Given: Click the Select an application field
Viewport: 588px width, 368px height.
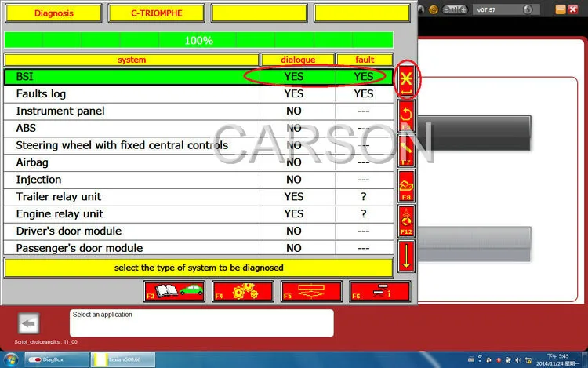Looking at the screenshot, I should [201, 323].
